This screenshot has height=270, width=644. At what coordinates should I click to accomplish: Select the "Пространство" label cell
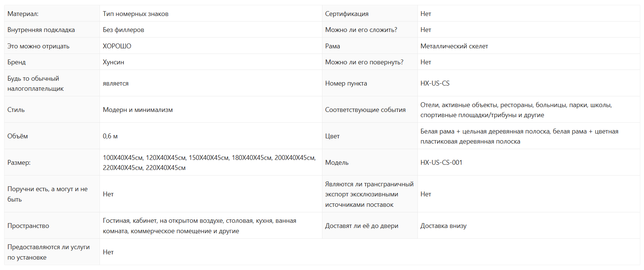(28, 226)
